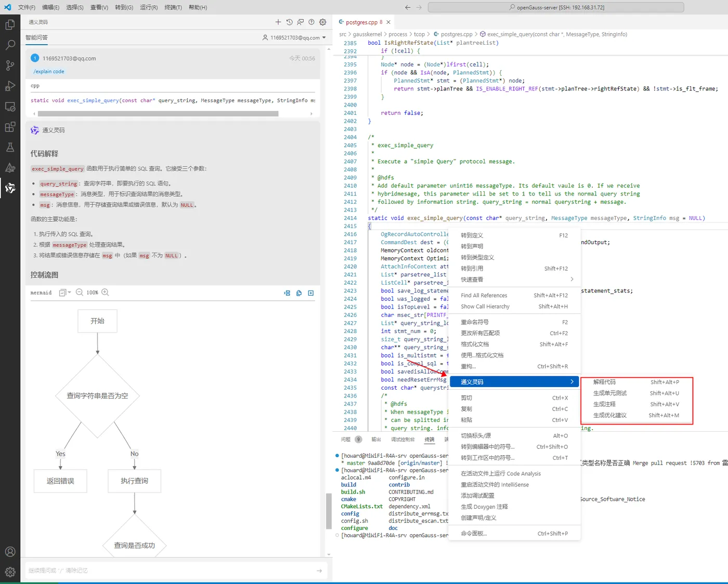728x584 pixels.
Task: Zoom in the mermaid diagram
Action: coord(105,293)
